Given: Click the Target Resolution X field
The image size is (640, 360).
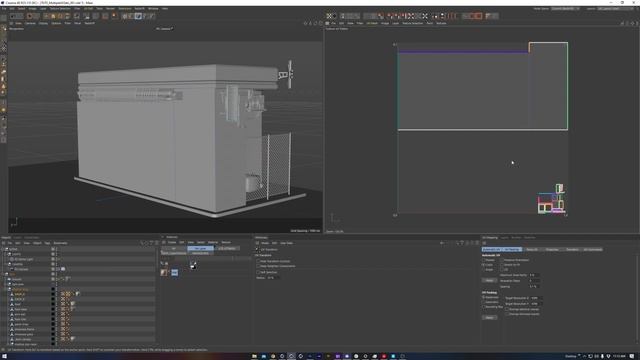Looking at the screenshot, I should click(536, 298).
